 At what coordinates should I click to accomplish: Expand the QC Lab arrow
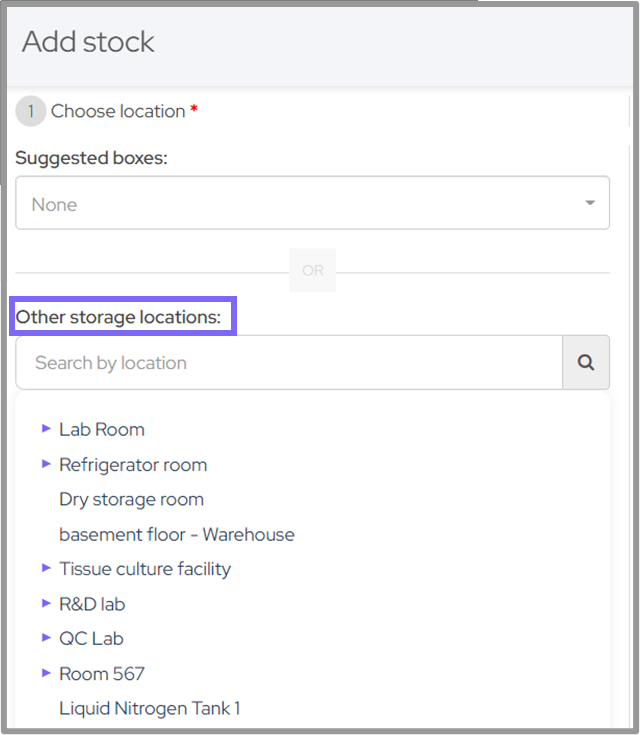pos(46,637)
